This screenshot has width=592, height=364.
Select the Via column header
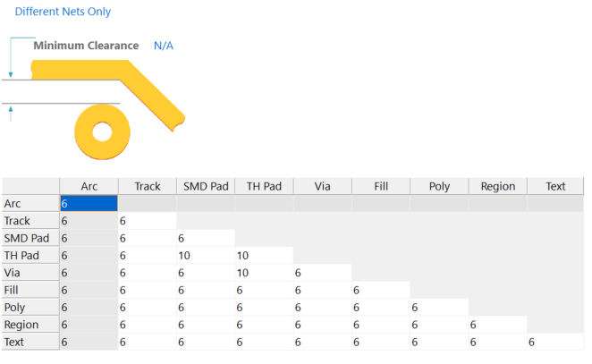323,186
